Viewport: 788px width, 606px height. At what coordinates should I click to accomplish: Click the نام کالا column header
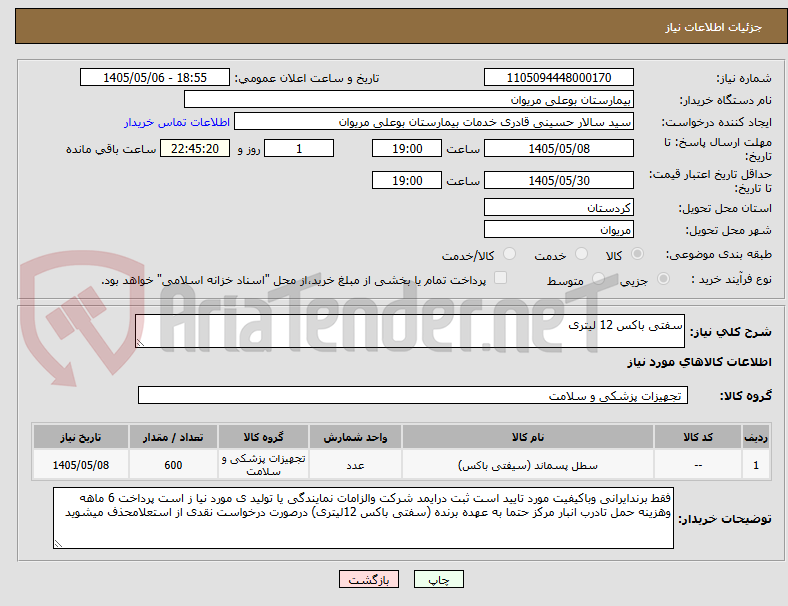[x=528, y=437]
